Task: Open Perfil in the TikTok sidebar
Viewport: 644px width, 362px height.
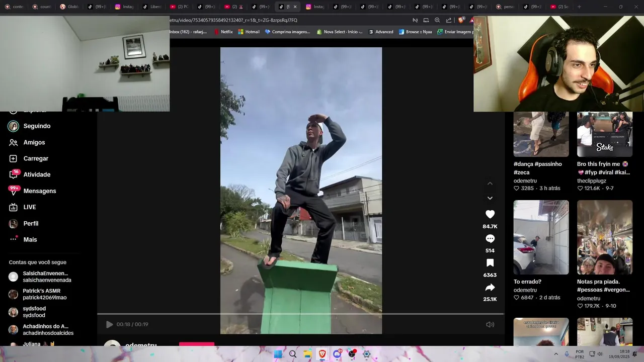Action: click(30, 223)
